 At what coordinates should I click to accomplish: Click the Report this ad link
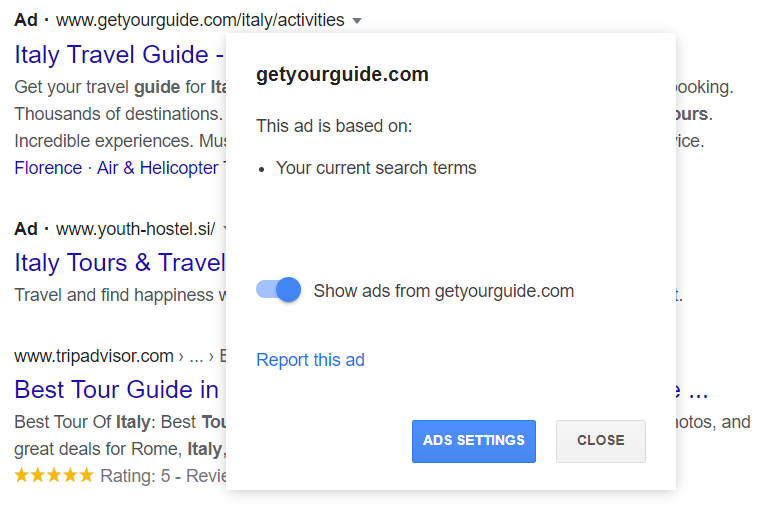click(x=310, y=360)
